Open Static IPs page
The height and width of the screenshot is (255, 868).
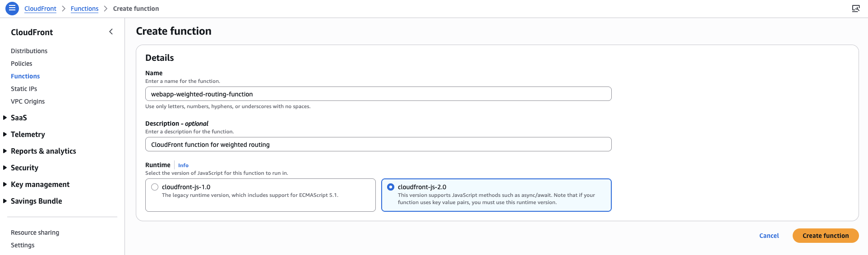(x=24, y=89)
